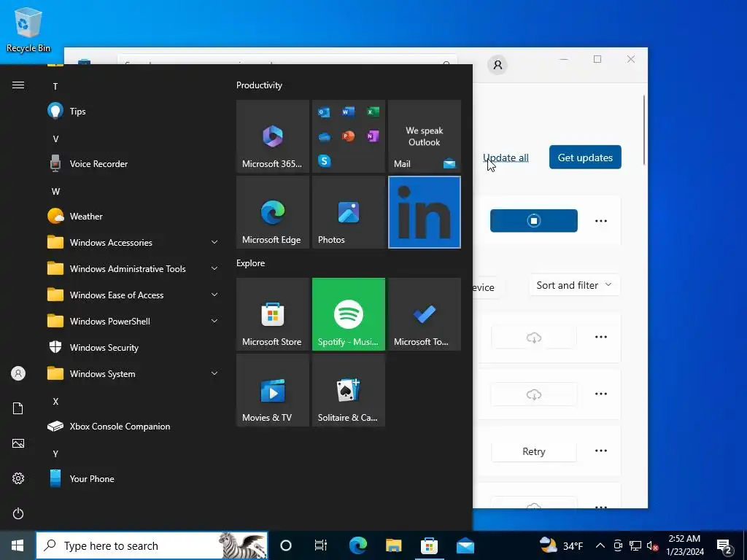
Task: Open the LinkedIn tile
Action: coord(424,212)
